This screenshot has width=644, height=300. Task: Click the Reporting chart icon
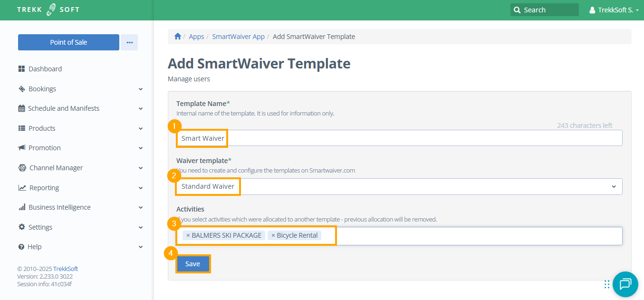pyautogui.click(x=22, y=188)
